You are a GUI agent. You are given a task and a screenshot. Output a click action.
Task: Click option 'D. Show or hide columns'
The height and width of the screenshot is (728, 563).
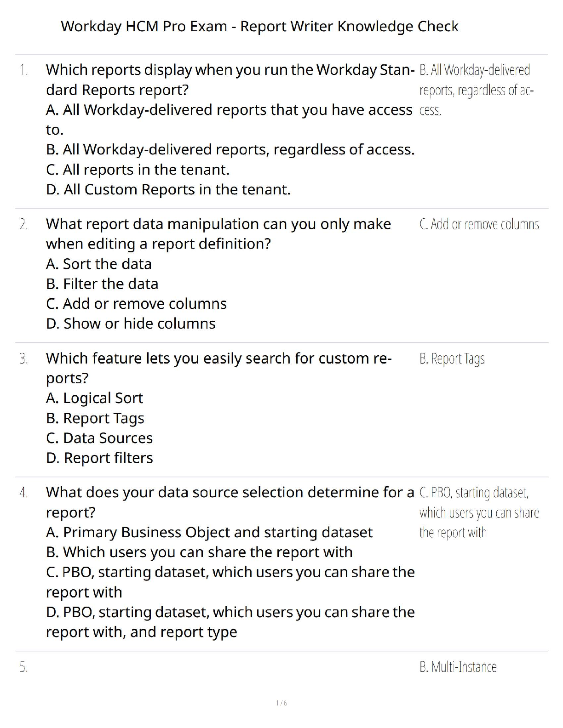point(131,324)
